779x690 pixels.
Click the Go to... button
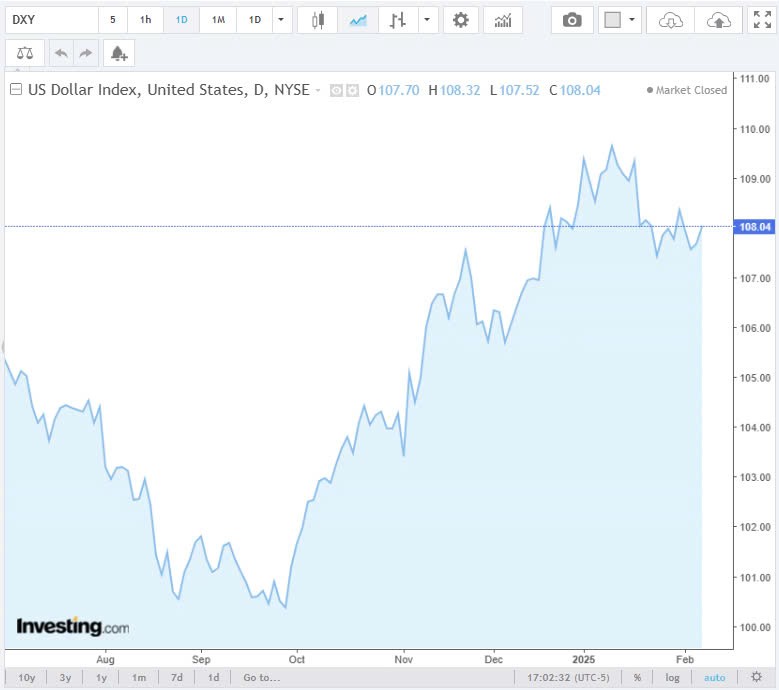[x=262, y=677]
